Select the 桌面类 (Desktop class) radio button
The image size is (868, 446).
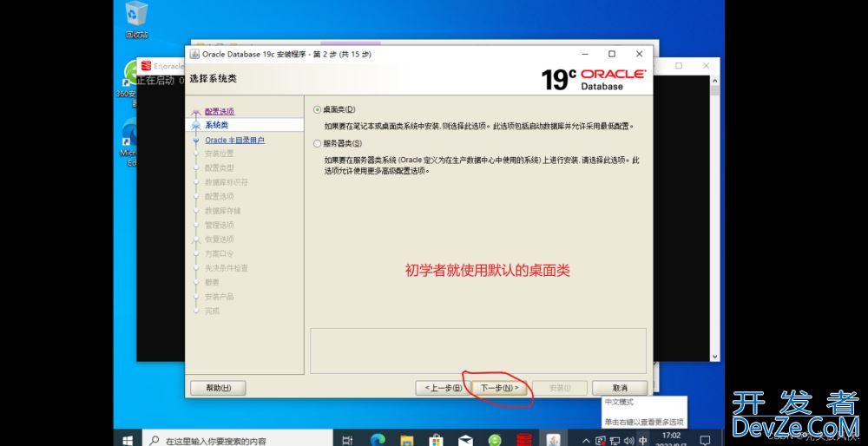click(317, 109)
